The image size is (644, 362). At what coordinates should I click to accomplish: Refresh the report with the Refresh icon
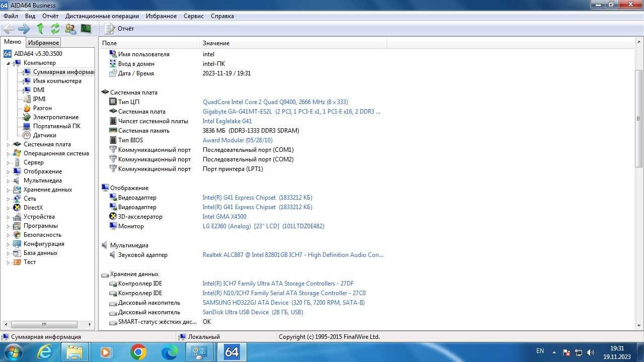click(55, 29)
